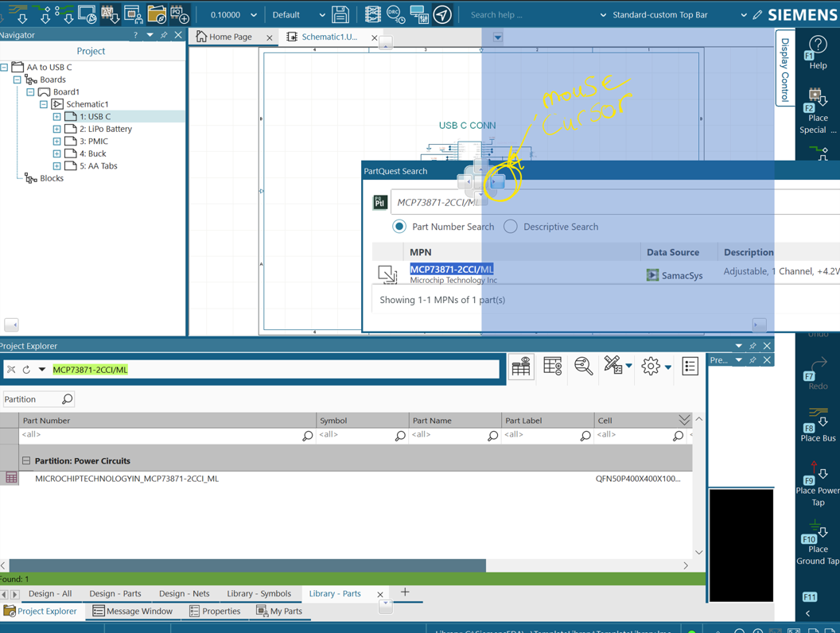
Task: Switch to Properties tab
Action: pyautogui.click(x=214, y=611)
